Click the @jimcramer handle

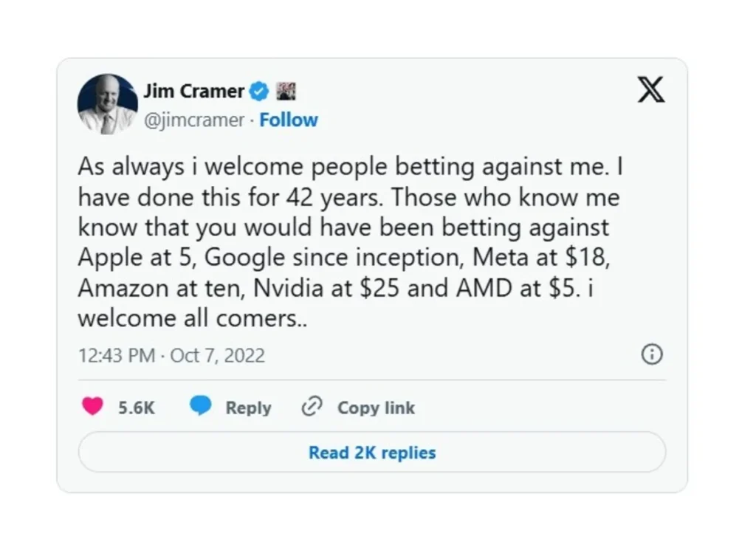click(x=193, y=120)
